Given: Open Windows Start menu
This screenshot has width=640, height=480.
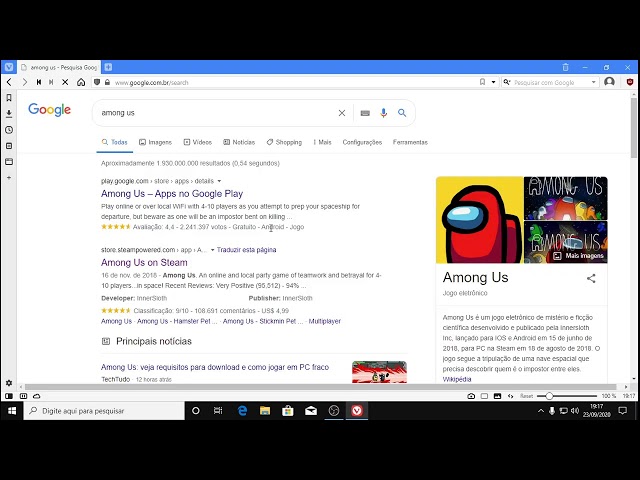Looking at the screenshot, I should (x=12, y=411).
